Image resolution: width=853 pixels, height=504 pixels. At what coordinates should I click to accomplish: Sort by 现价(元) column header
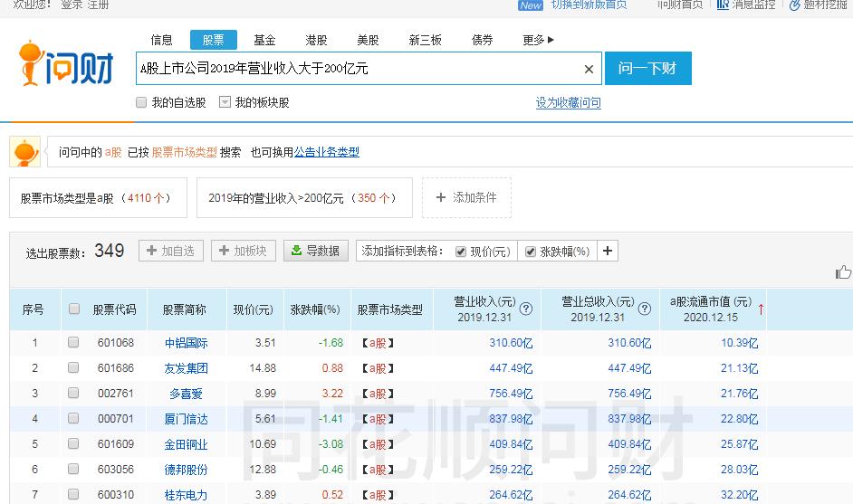point(253,309)
